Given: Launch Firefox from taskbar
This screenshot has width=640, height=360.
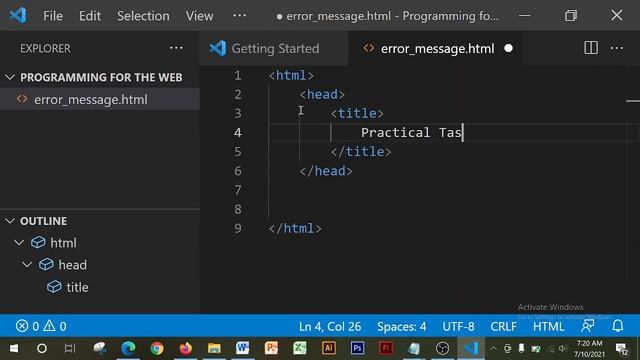Looking at the screenshot, I should pyautogui.click(x=185, y=348).
